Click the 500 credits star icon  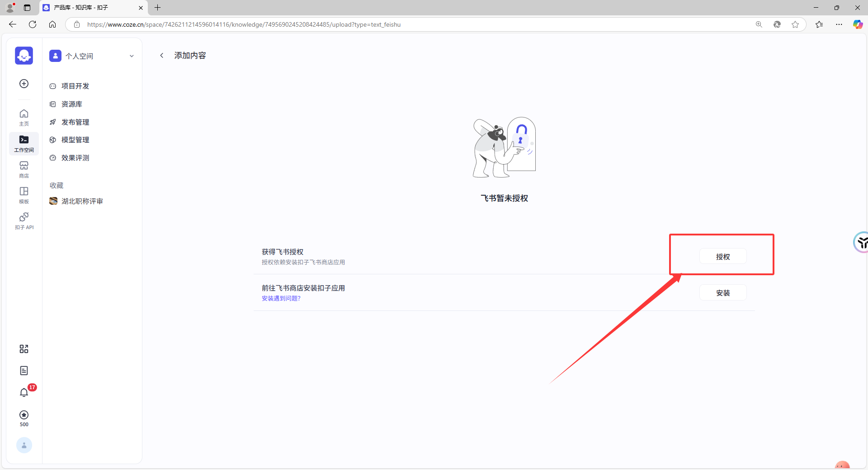tap(24, 415)
